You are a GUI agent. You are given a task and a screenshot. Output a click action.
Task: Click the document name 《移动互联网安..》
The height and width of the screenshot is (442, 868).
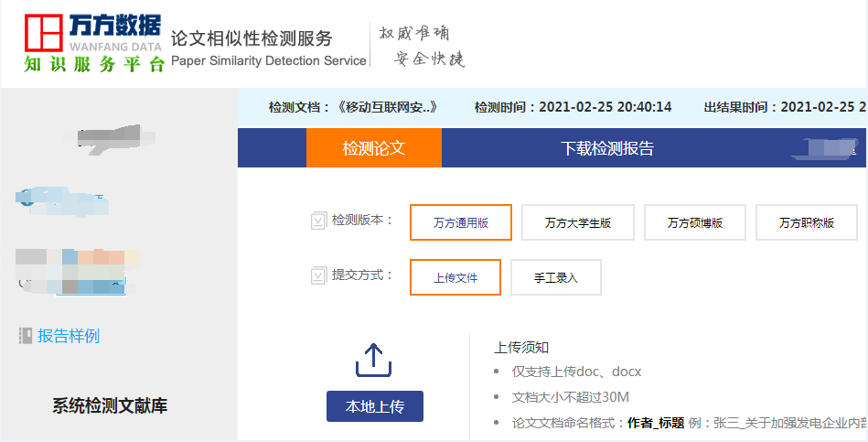[x=388, y=107]
